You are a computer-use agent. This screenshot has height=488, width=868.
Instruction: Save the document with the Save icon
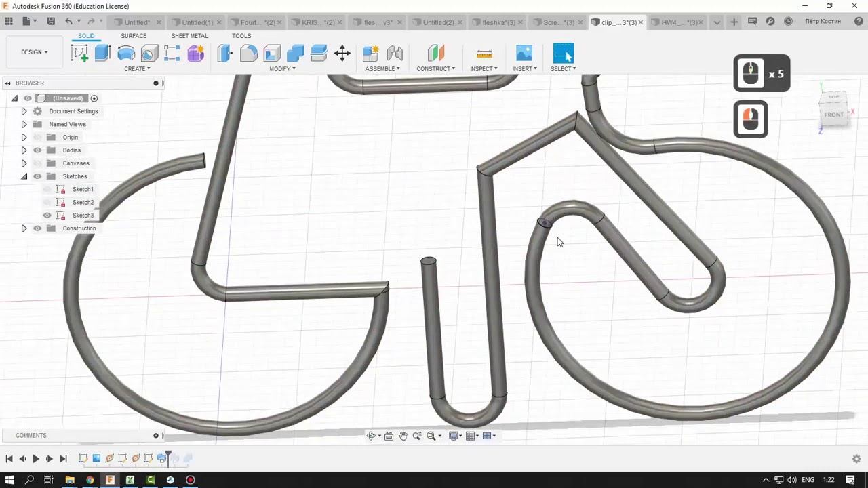51,22
